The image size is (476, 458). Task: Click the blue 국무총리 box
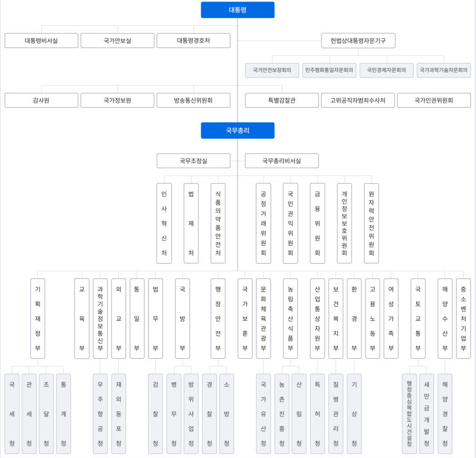click(237, 130)
